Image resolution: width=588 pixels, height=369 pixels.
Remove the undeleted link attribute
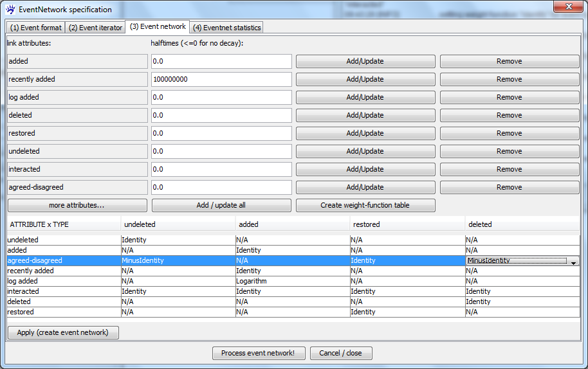pos(510,151)
